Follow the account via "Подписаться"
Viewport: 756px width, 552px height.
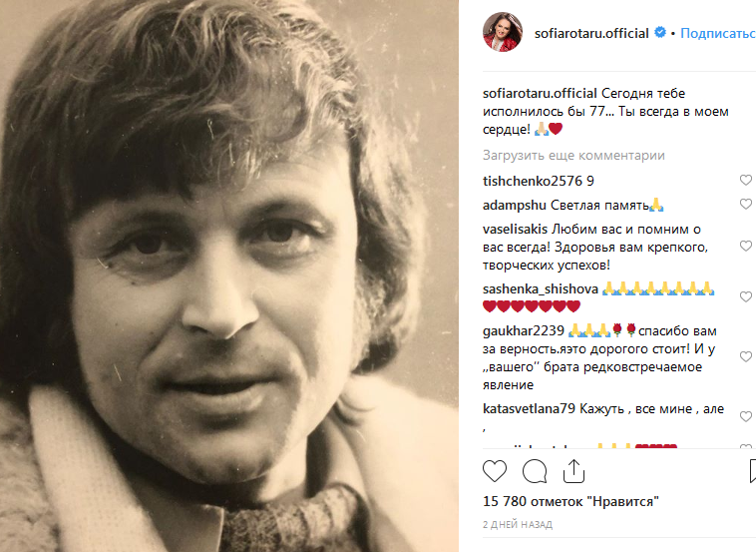(716, 33)
